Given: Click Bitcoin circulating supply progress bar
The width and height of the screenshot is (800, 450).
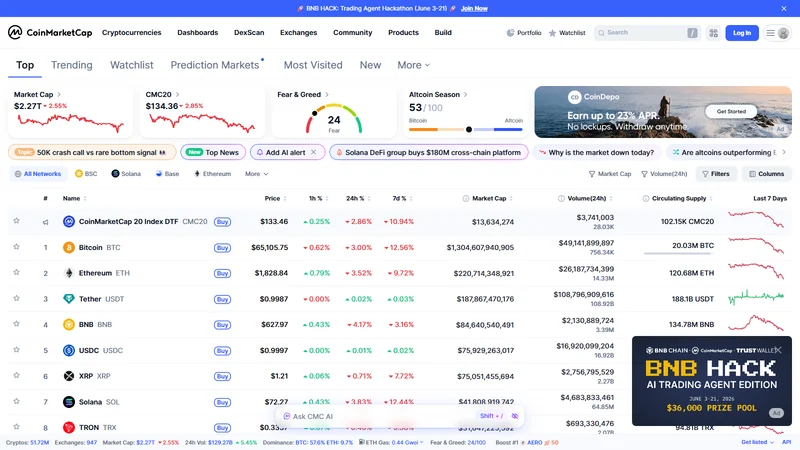Looking at the screenshot, I should point(679,254).
